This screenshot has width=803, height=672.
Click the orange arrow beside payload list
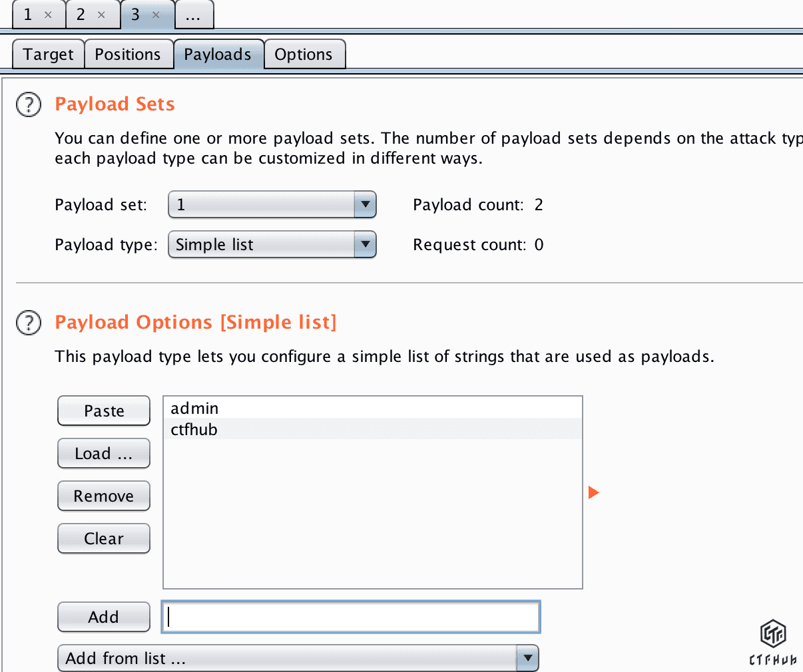point(593,492)
